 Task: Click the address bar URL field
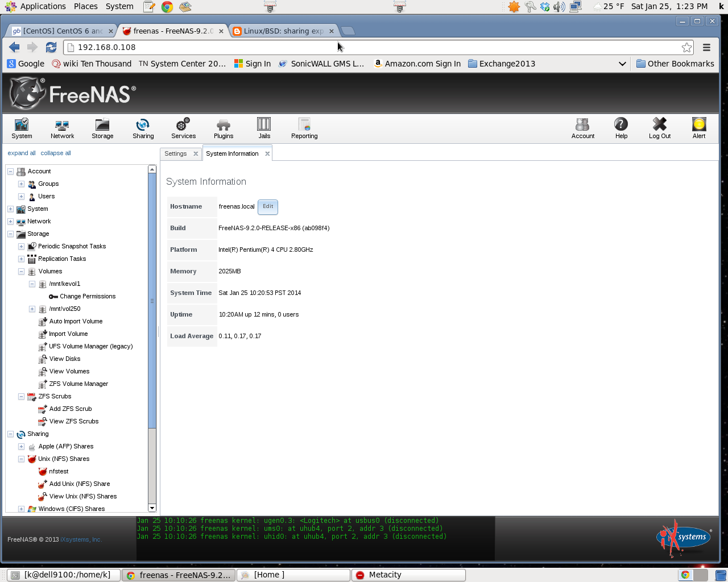(373, 47)
